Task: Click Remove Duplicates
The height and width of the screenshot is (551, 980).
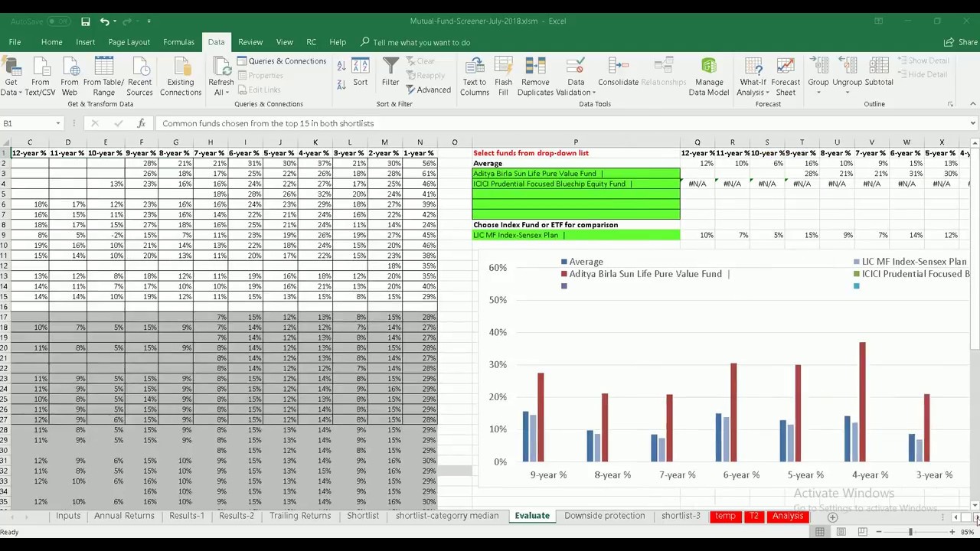Action: point(535,77)
